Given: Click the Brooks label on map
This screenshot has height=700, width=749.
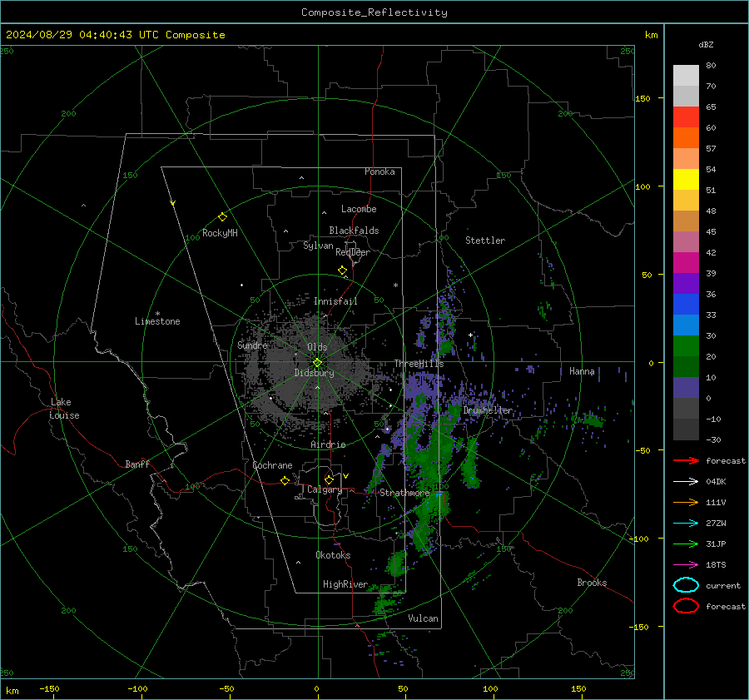Looking at the screenshot, I should 592,583.
